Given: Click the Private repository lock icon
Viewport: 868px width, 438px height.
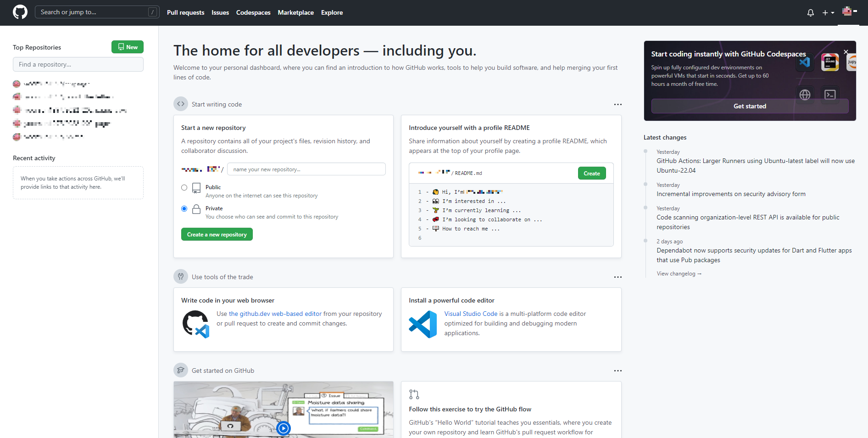Looking at the screenshot, I should coord(196,209).
